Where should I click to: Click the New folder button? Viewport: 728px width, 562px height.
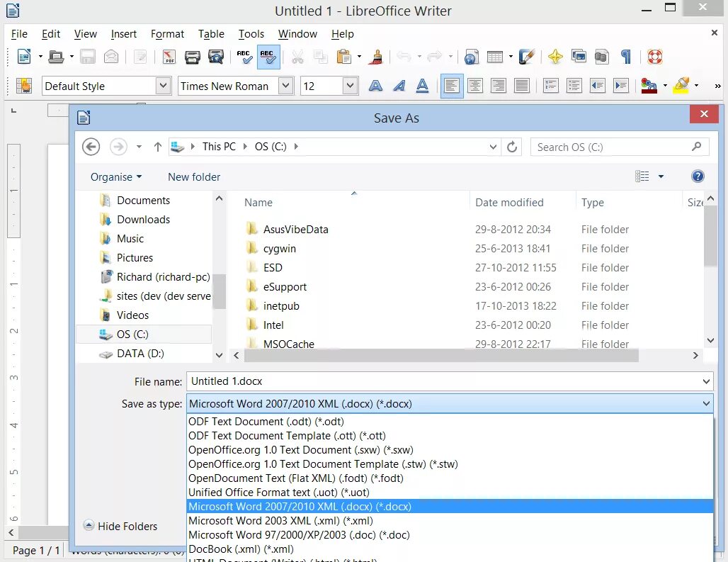click(194, 177)
